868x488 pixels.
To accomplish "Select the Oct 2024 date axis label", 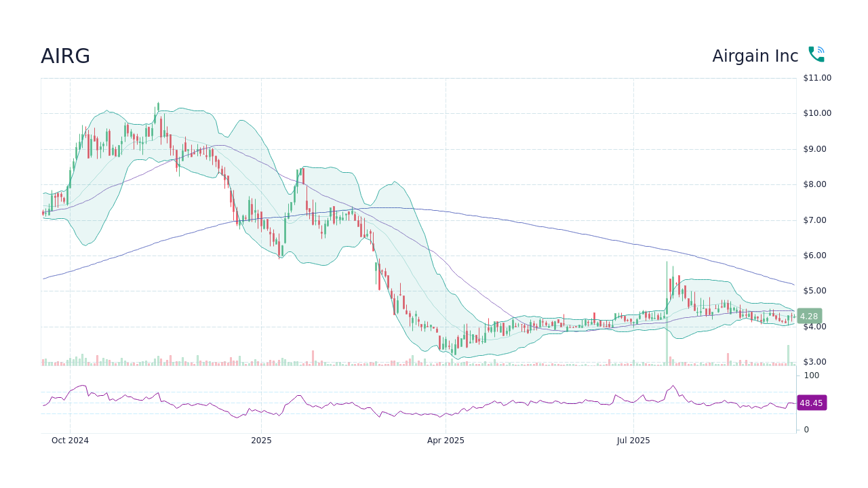I will tap(70, 441).
